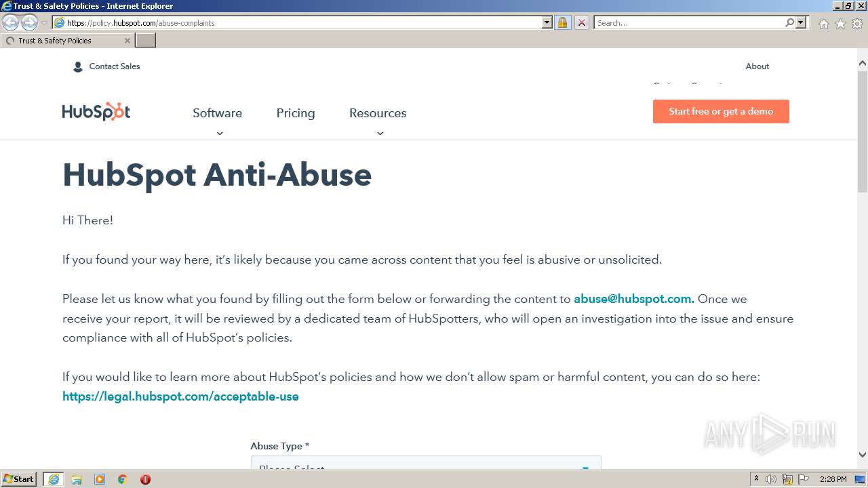The image size is (868, 488).
Task: Click the 'Abuse Type *' label
Action: (x=280, y=446)
